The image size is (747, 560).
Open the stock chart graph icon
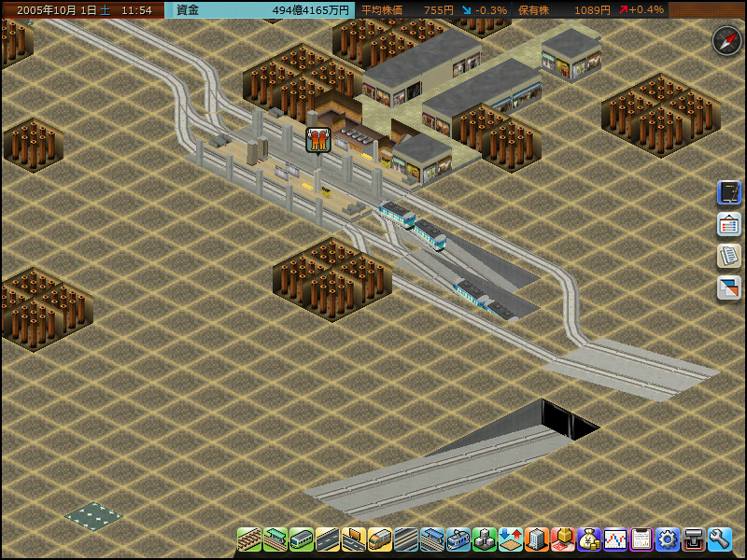tap(615, 539)
